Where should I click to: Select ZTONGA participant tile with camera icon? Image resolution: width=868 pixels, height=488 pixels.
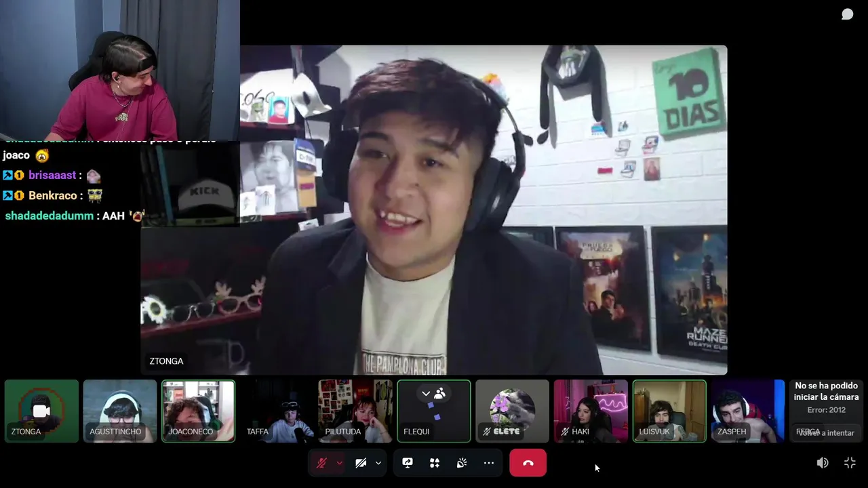click(41, 411)
